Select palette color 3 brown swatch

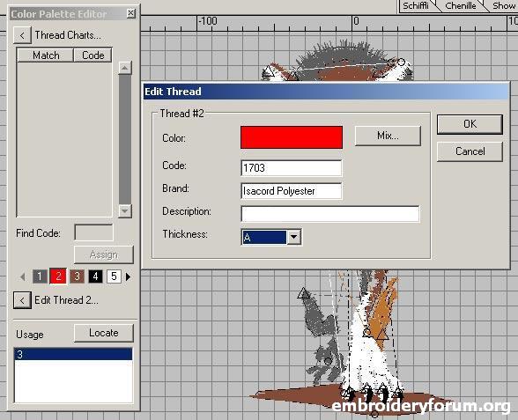(x=77, y=276)
